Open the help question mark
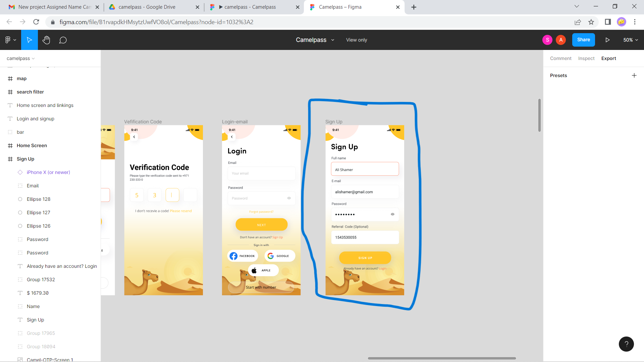 [x=626, y=344]
